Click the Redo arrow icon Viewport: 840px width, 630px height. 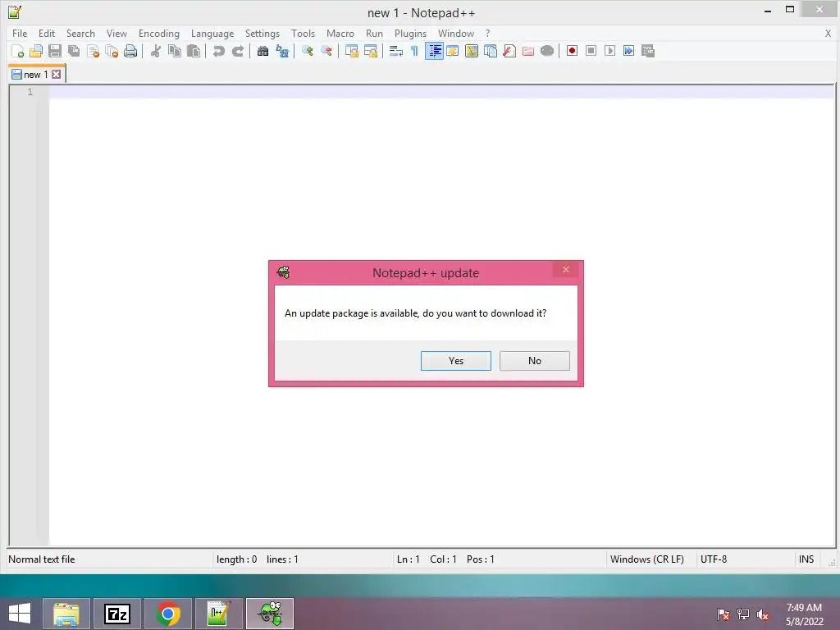[238, 51]
